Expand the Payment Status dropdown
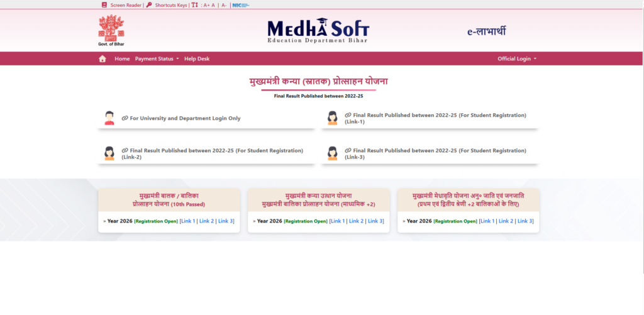The width and height of the screenshot is (644, 315). [x=157, y=58]
